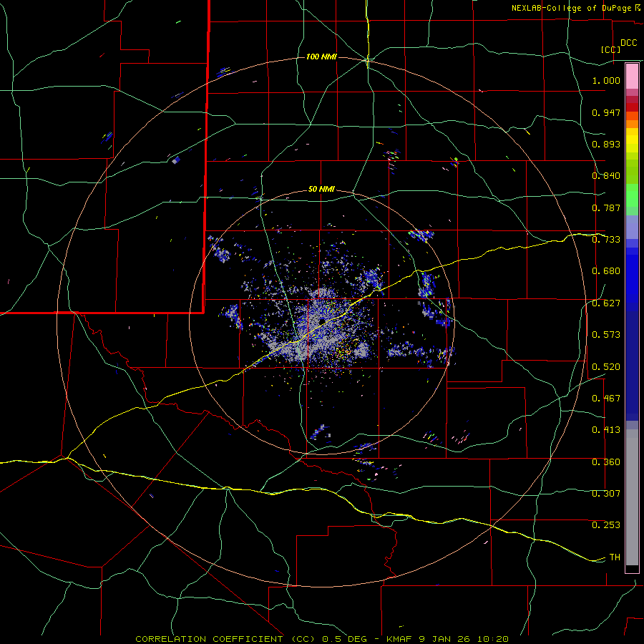Click the [CC] units label

[610, 49]
